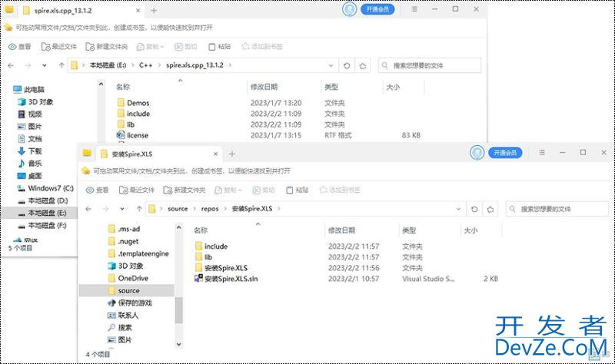615x364 pixels.
Task: Select the 安装Spire.XLS folder in file list
Action: click(x=221, y=268)
